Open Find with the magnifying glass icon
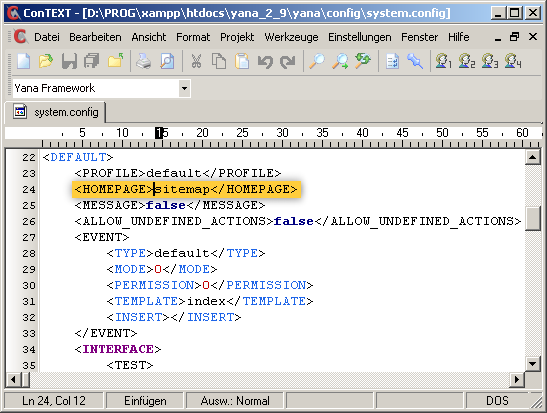The image size is (547, 413). 317,62
